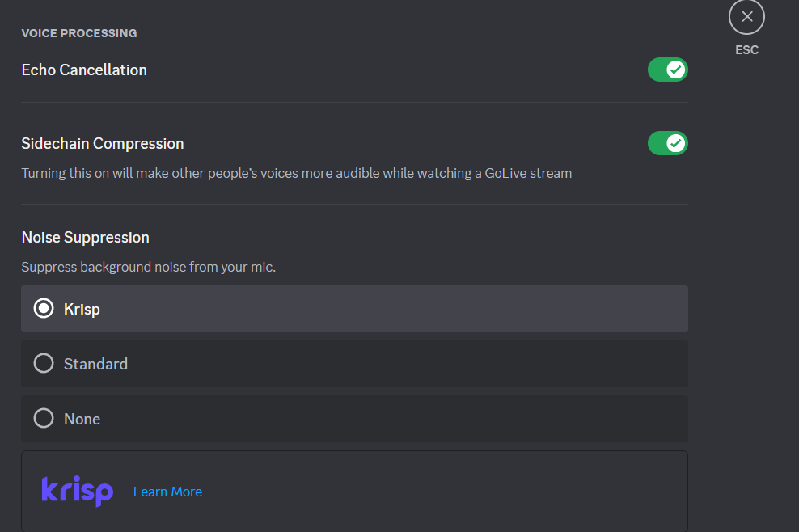
Task: Click the checkmark knob in Echo Cancellation switch
Action: [x=676, y=70]
